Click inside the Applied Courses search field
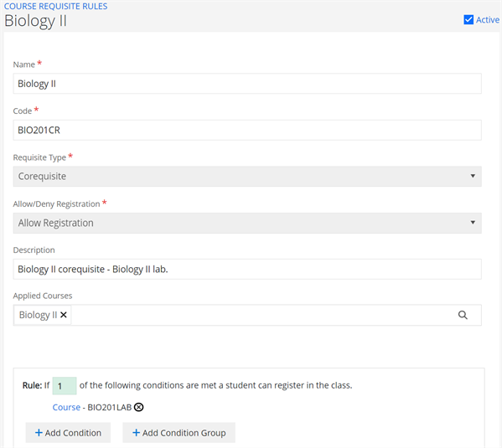 pos(262,315)
